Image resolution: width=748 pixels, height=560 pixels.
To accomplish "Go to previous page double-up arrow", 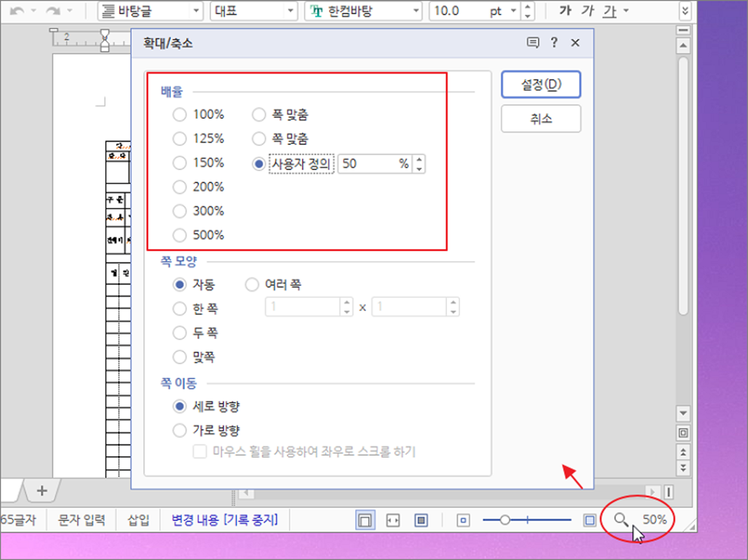I will 684,451.
